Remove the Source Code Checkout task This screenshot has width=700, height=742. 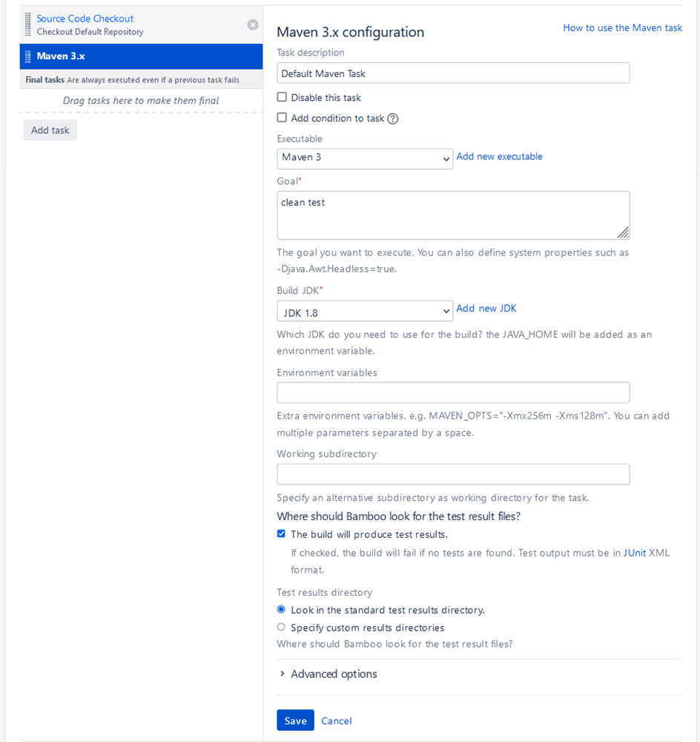[253, 24]
